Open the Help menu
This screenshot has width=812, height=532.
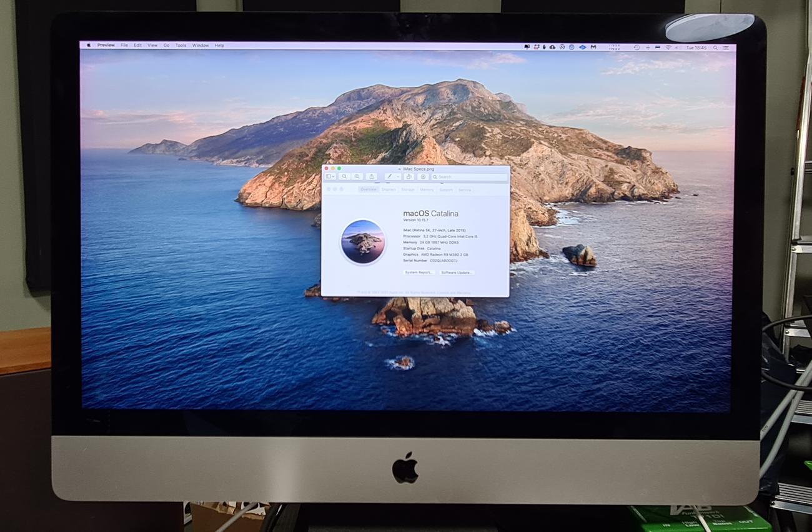(x=219, y=46)
